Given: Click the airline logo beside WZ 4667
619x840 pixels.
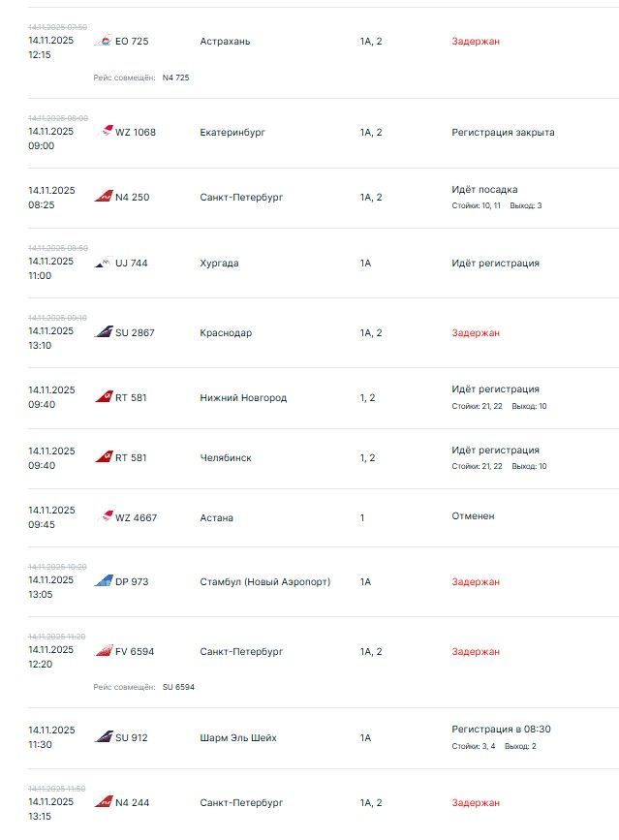Looking at the screenshot, I should [107, 516].
